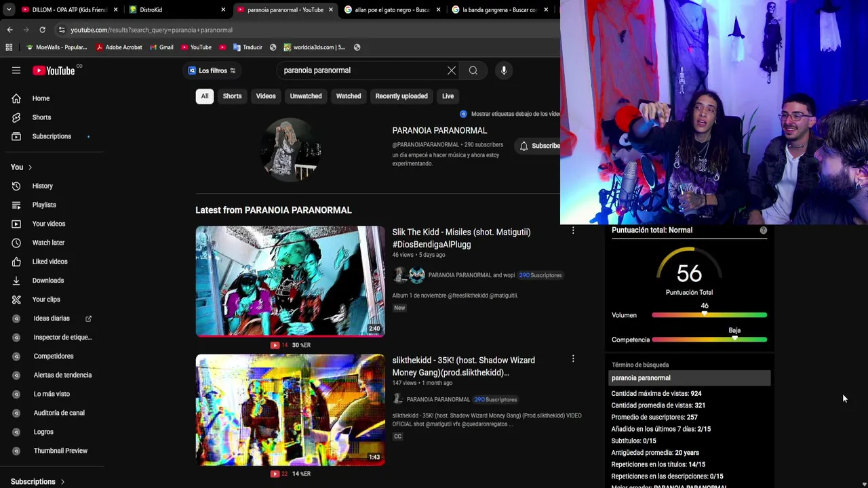The height and width of the screenshot is (488, 868).
Task: Open the Gmail bookmark
Action: [x=161, y=47]
